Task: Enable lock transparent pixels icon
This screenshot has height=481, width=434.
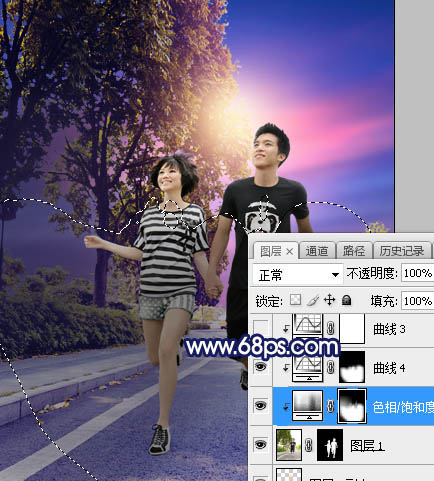Action: point(295,300)
